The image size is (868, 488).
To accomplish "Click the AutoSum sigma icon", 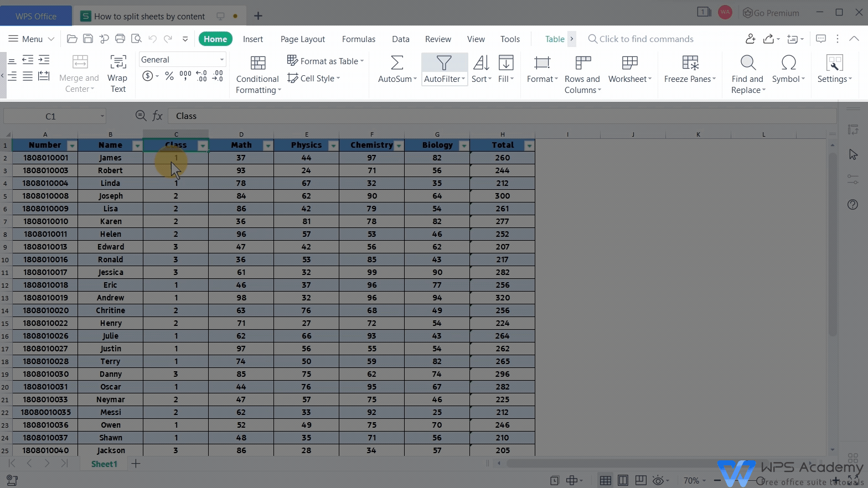I will pyautogui.click(x=397, y=63).
